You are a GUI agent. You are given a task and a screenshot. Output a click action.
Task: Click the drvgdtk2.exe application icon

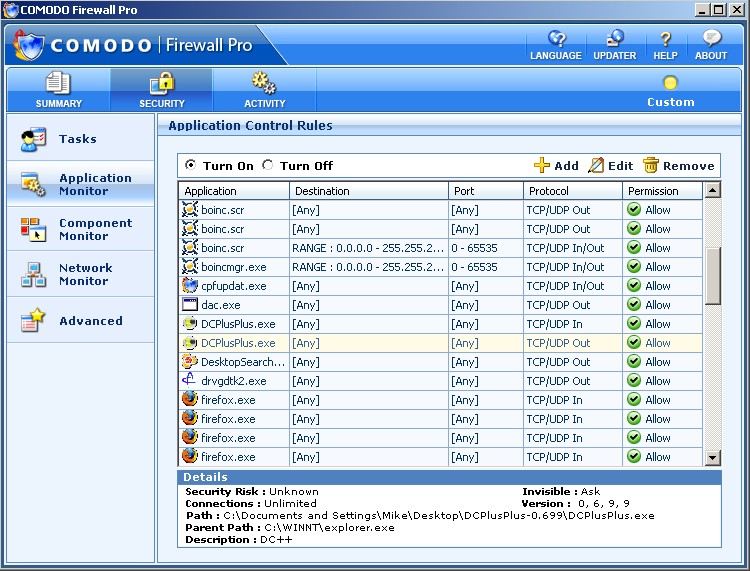(190, 381)
